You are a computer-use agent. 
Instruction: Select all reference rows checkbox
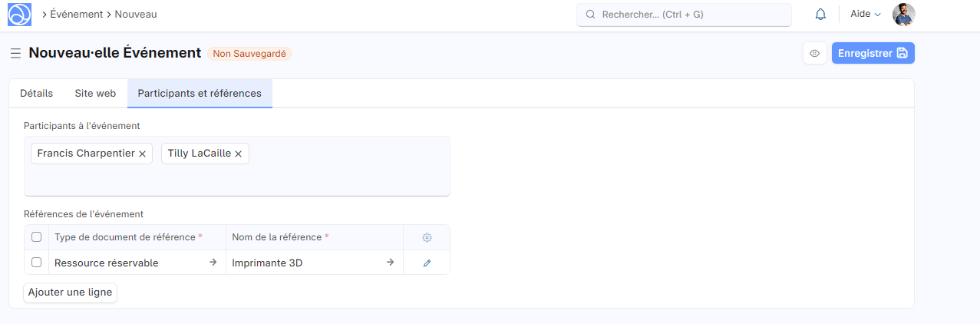36,237
